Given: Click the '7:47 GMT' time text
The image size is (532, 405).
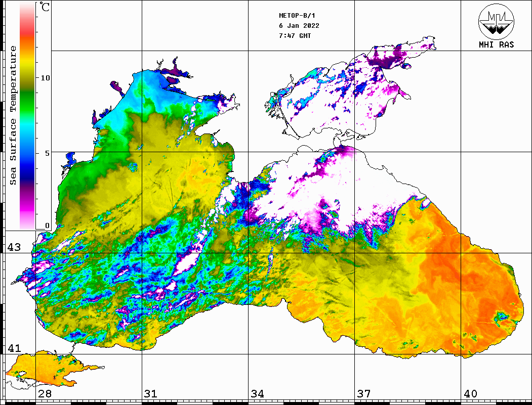Looking at the screenshot, I should pos(295,35).
